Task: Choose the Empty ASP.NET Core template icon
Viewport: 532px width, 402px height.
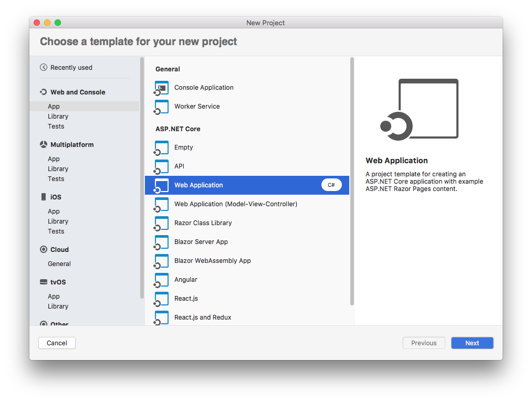Action: tap(161, 147)
